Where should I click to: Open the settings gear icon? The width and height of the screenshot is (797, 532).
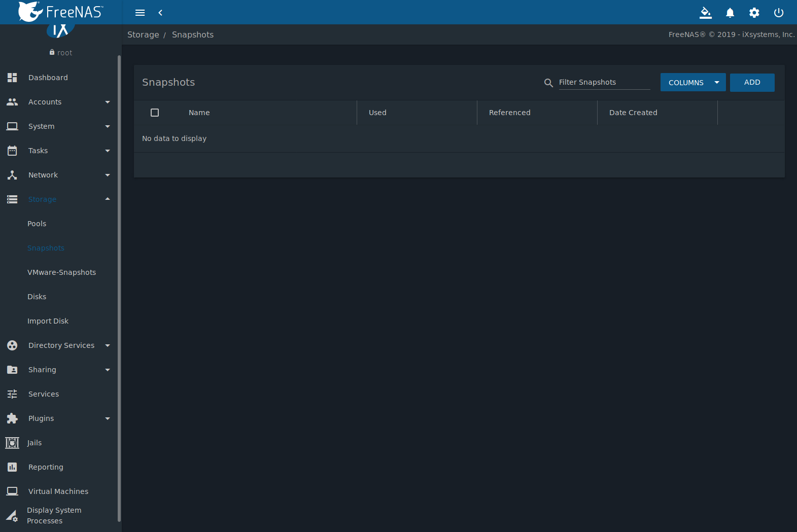pos(754,13)
